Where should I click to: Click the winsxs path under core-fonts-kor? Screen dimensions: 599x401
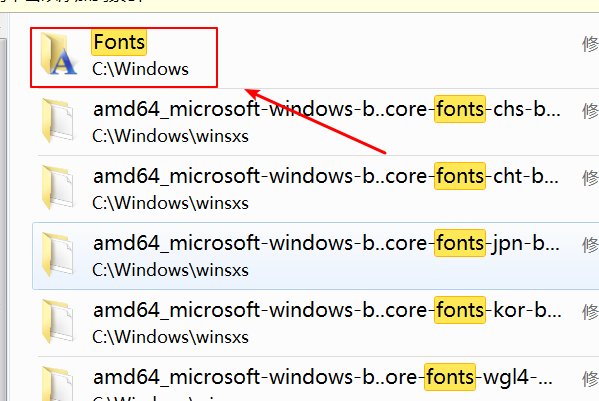pyautogui.click(x=170, y=337)
